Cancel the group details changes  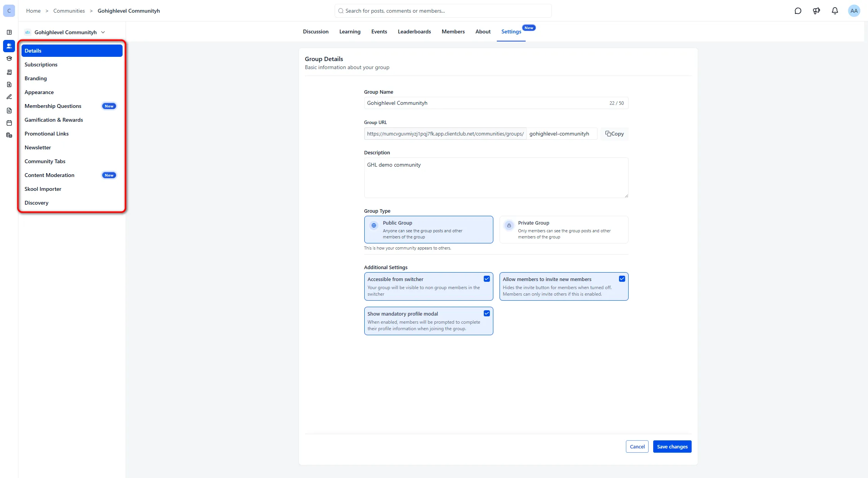(637, 447)
